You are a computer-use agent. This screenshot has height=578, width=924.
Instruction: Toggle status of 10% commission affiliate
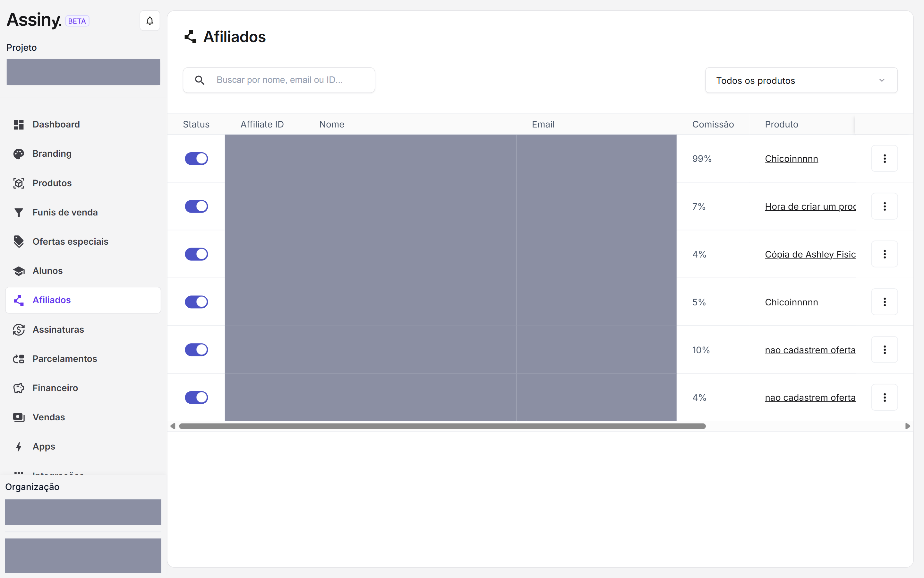pyautogui.click(x=196, y=350)
